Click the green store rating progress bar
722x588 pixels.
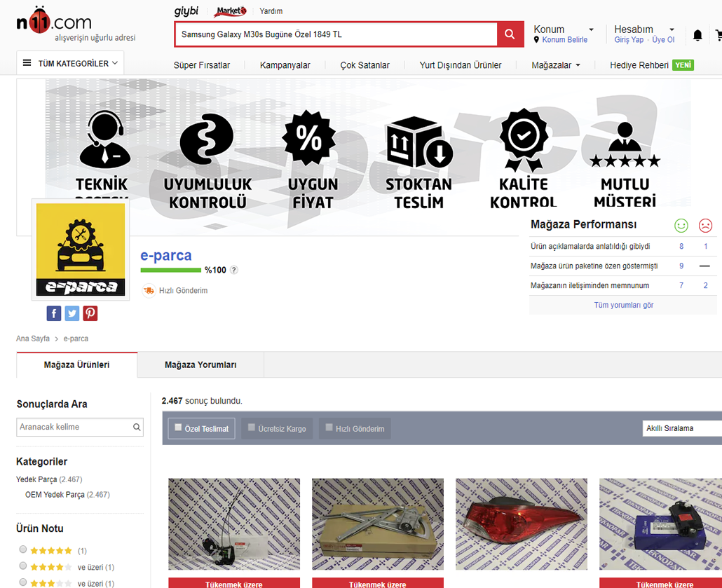(x=170, y=270)
